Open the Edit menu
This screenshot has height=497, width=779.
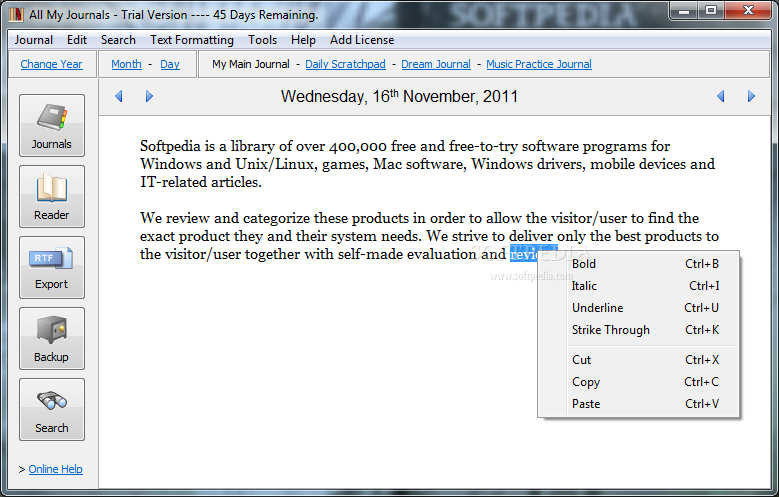pos(77,40)
